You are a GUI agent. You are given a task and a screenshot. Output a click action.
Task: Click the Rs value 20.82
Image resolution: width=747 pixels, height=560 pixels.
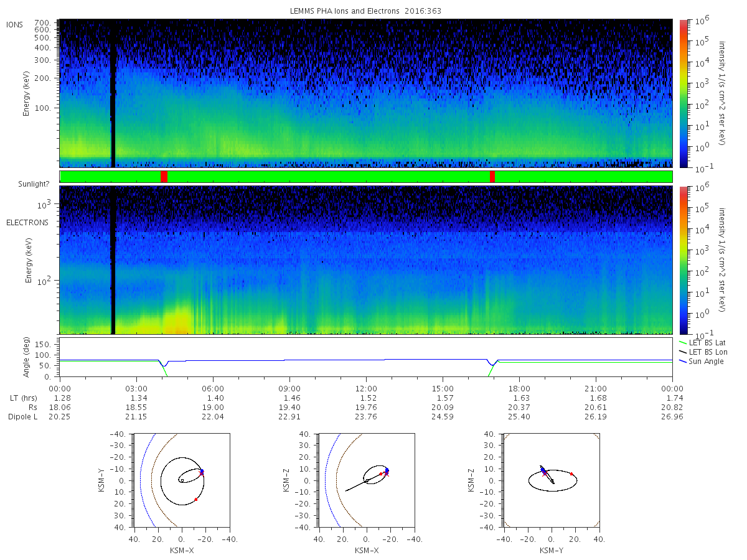(x=672, y=408)
